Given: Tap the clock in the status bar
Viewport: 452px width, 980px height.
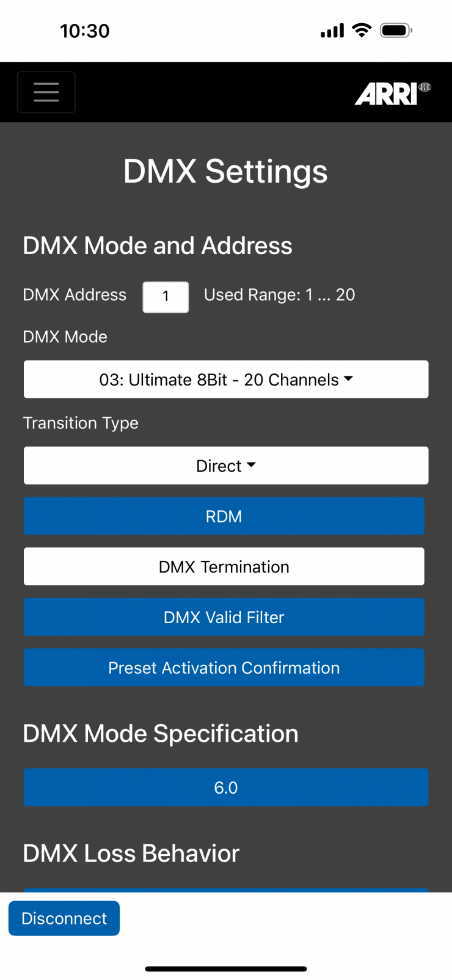Looking at the screenshot, I should [85, 31].
